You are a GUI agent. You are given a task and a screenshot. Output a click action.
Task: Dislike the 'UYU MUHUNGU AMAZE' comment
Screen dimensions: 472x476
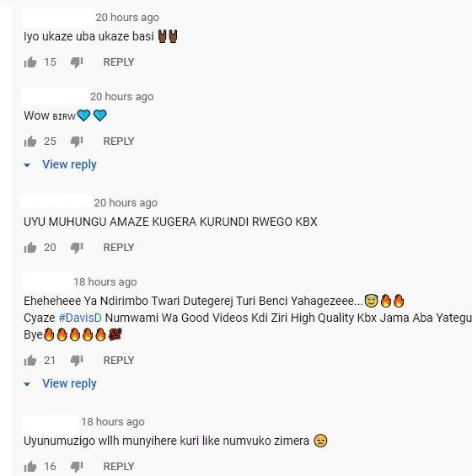pyautogui.click(x=77, y=248)
